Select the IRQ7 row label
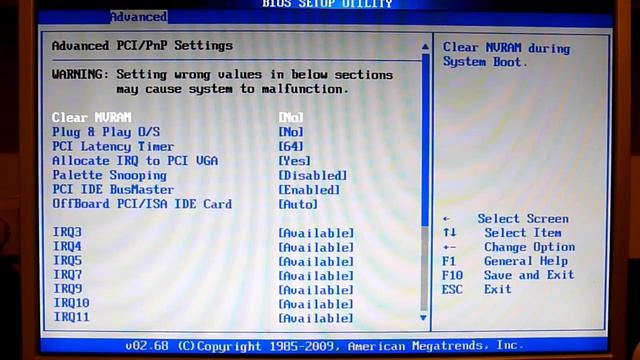 [67, 275]
